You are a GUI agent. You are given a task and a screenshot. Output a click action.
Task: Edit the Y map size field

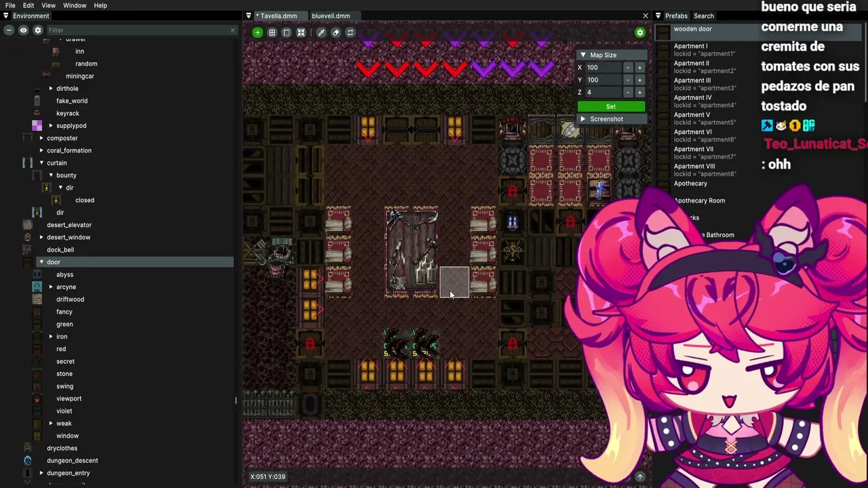tap(604, 80)
